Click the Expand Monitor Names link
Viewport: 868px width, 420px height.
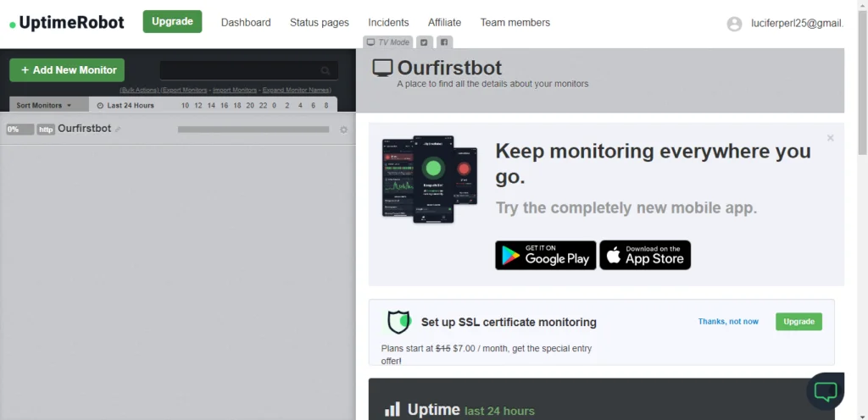click(297, 90)
